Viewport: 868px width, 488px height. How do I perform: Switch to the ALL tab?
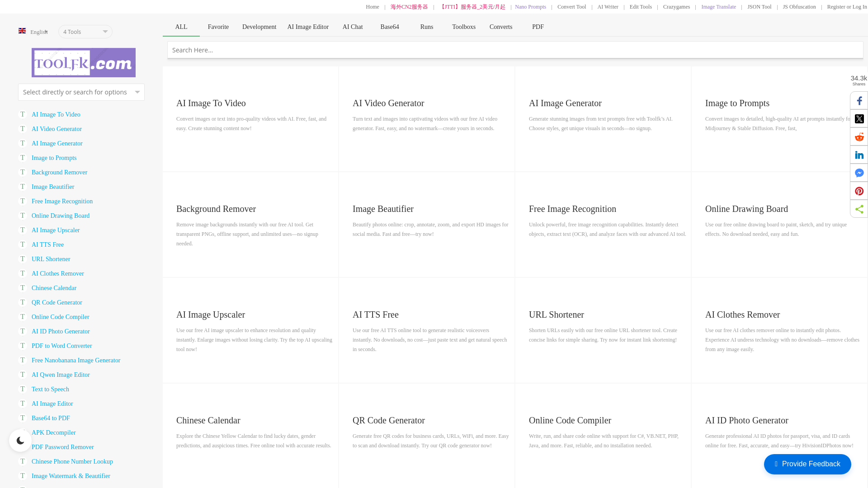click(x=181, y=27)
